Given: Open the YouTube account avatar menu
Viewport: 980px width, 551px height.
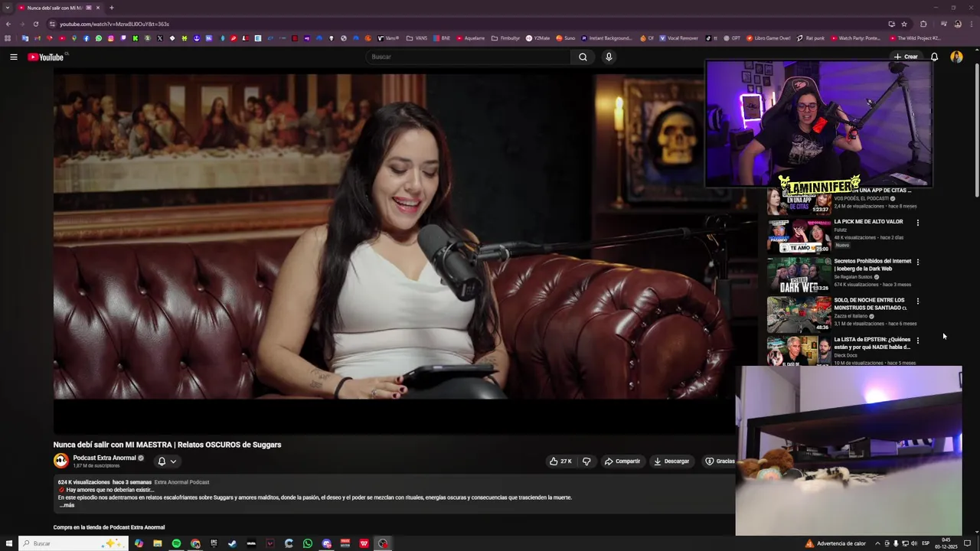Looking at the screenshot, I should (x=956, y=57).
